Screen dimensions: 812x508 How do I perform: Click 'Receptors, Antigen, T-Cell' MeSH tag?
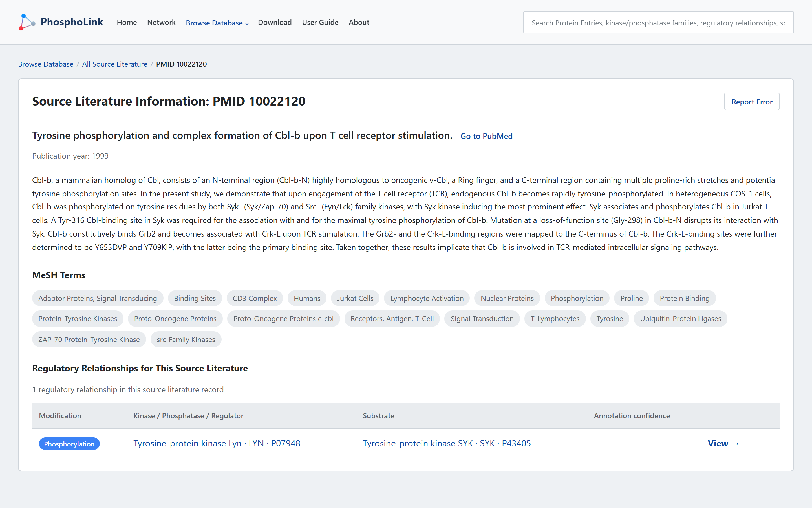click(392, 319)
